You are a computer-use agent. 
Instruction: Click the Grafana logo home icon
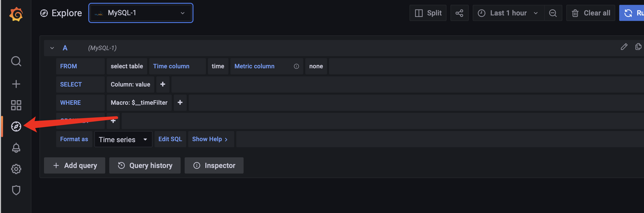click(x=16, y=14)
